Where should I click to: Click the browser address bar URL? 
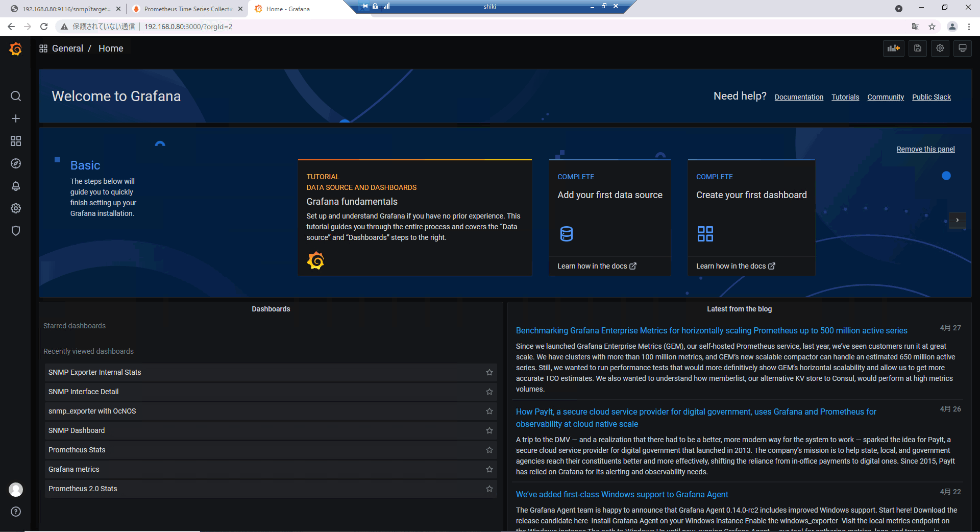[x=188, y=27]
